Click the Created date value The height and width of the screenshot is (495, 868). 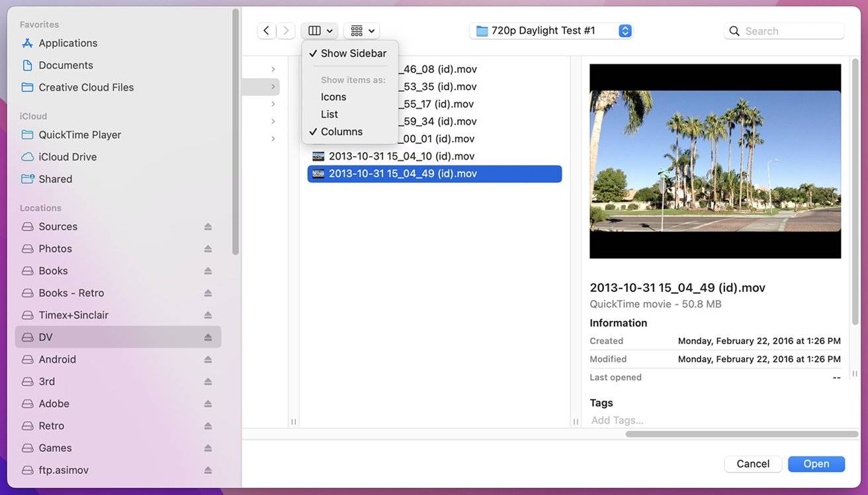click(759, 341)
